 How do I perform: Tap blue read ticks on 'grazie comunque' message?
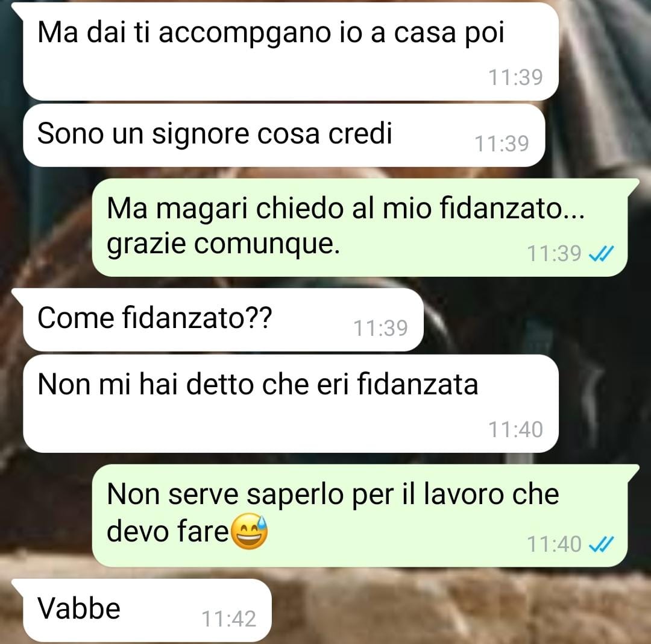tap(601, 253)
